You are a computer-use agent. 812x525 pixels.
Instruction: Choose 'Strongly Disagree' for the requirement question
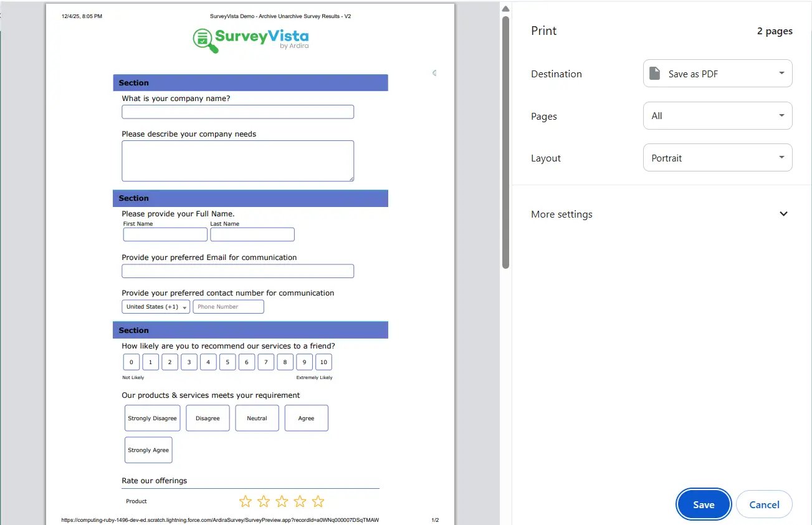click(153, 418)
